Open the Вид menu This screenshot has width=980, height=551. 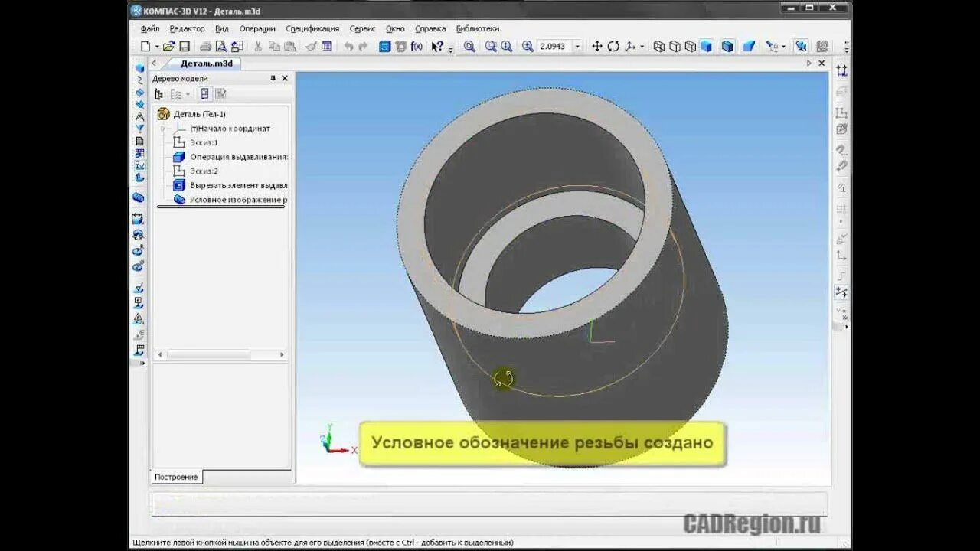[222, 28]
